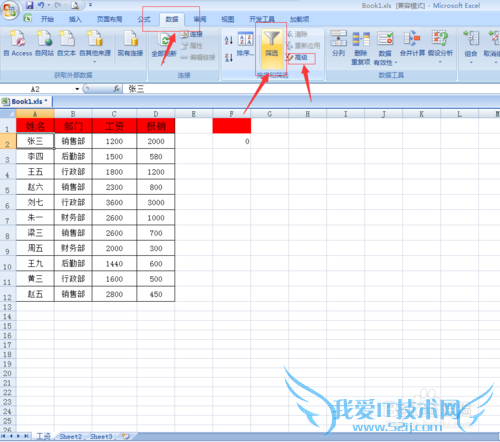
Task: Select the cell with 财务部 in row 7
Action: point(73,218)
